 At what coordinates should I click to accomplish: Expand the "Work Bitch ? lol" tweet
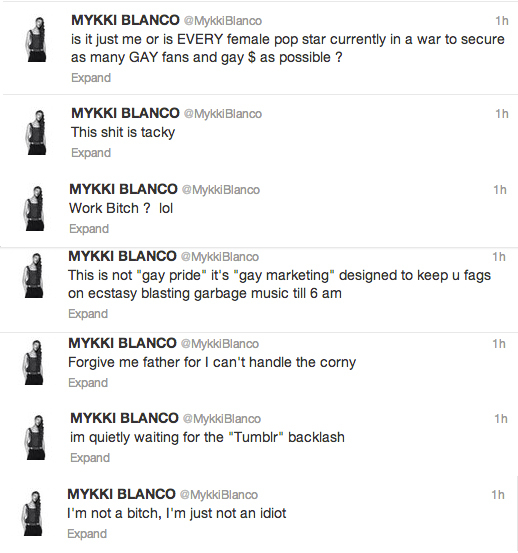[x=89, y=229]
